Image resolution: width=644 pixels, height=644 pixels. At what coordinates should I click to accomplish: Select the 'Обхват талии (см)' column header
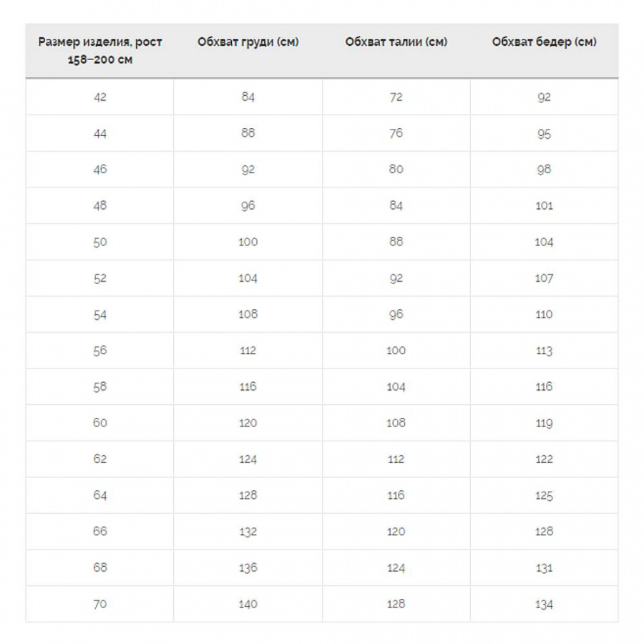pos(396,42)
